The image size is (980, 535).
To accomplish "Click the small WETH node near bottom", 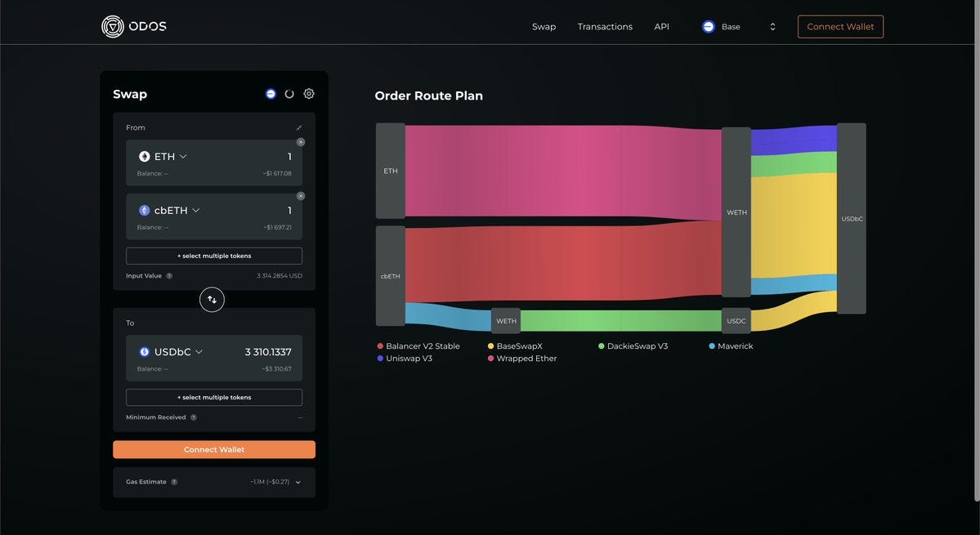I will (506, 321).
